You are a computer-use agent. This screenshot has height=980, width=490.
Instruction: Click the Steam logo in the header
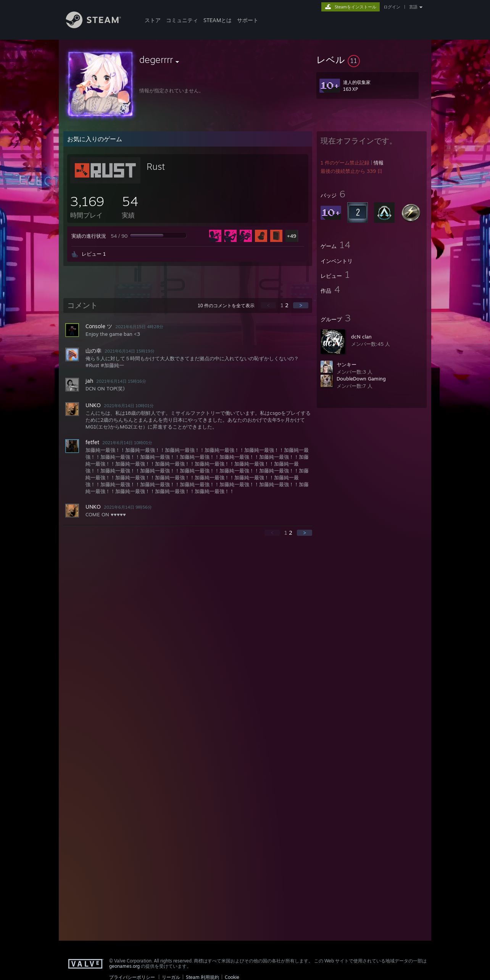(x=93, y=20)
